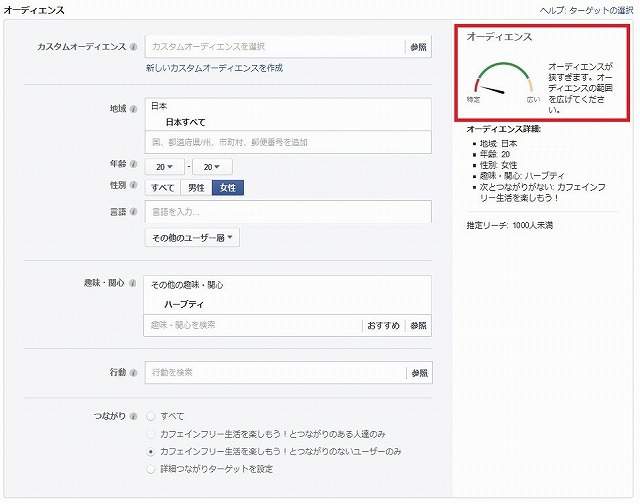Expand the その他のユーザー層 dropdown
Screen dimensions: 640x504
[192, 237]
